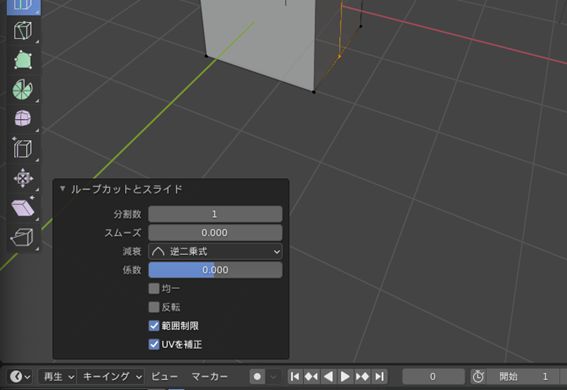Viewport: 567px width, 390px height.
Task: Open the ビュー menu in timeline
Action: pos(165,377)
